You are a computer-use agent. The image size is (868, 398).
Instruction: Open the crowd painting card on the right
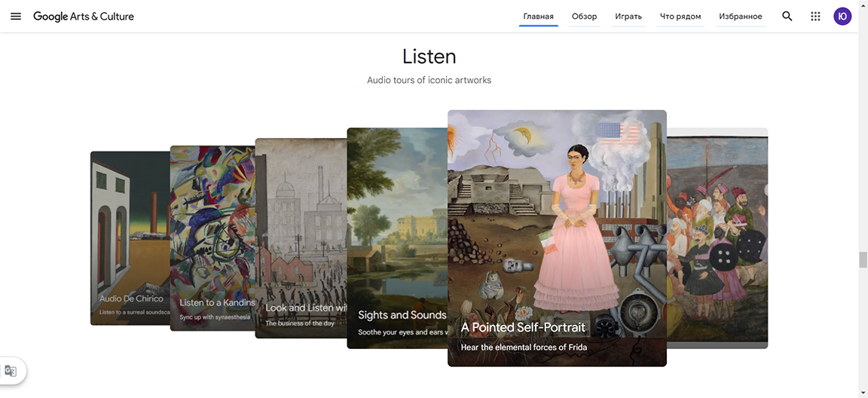click(717, 238)
